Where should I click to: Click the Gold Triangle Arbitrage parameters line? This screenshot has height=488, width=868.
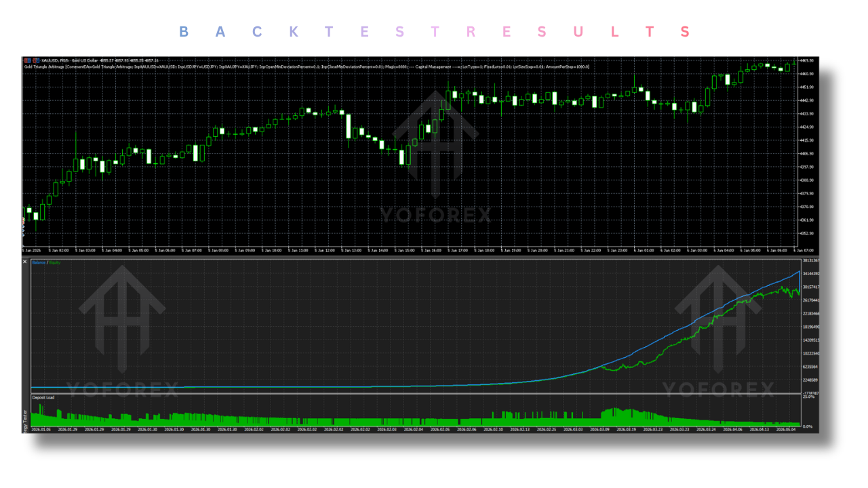click(x=307, y=67)
